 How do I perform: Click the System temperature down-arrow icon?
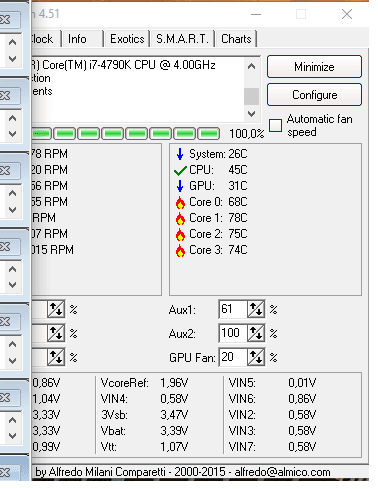(x=180, y=154)
